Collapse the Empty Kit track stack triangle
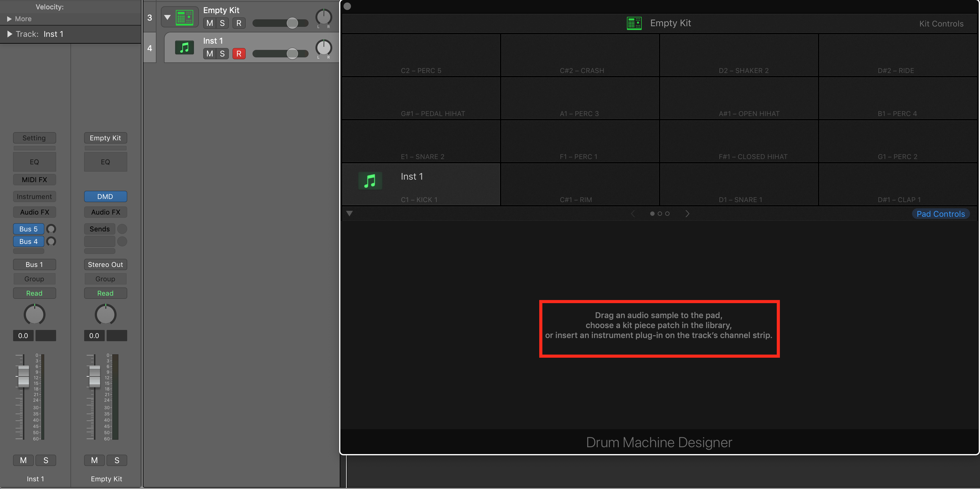 (167, 17)
